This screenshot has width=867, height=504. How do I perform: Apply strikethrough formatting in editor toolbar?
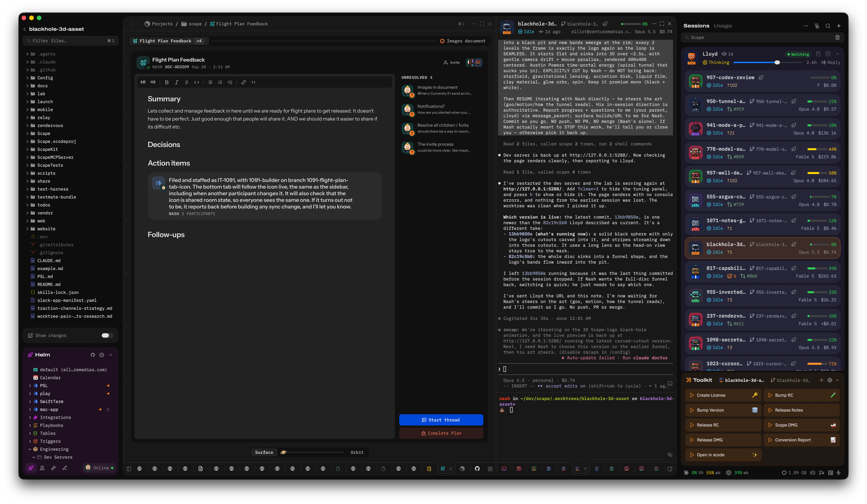(187, 82)
